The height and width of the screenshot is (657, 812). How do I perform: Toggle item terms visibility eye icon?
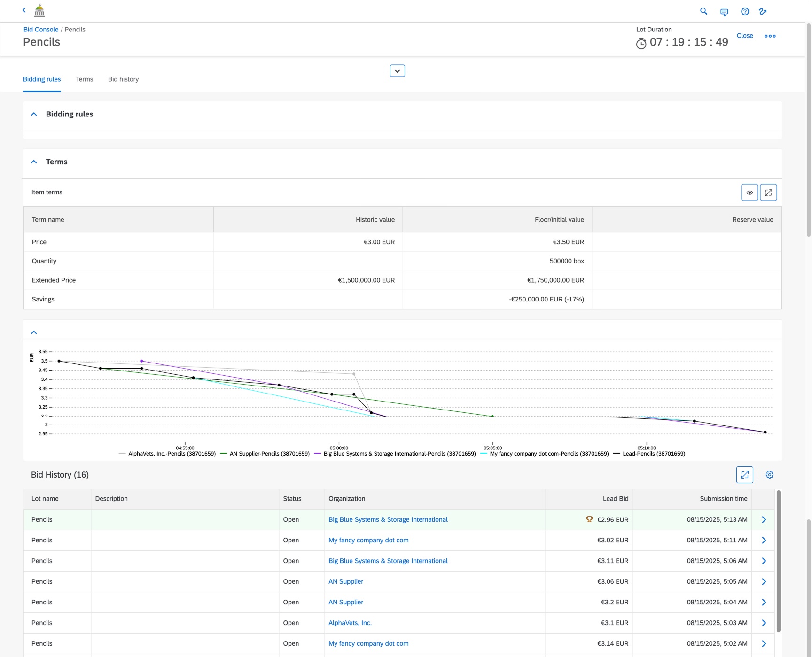point(750,193)
